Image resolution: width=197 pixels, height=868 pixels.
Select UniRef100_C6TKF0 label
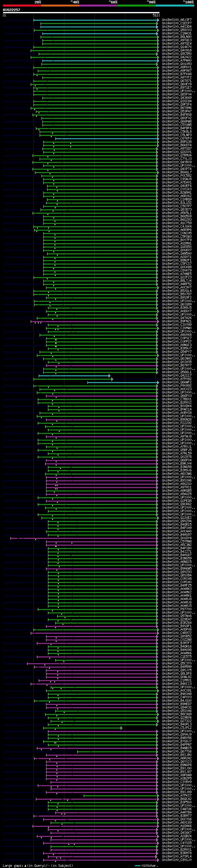177,139
